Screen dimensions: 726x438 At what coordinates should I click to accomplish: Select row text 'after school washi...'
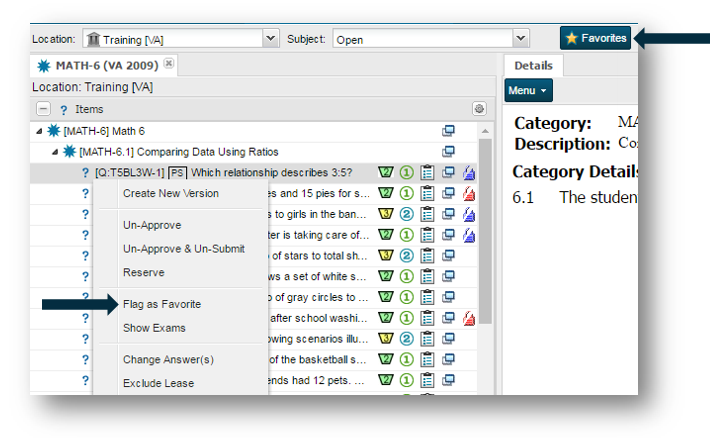(x=319, y=318)
